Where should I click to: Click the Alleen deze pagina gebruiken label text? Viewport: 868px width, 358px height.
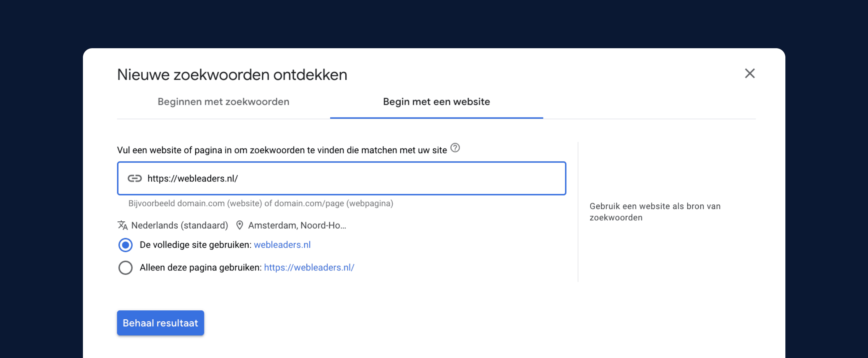(201, 267)
